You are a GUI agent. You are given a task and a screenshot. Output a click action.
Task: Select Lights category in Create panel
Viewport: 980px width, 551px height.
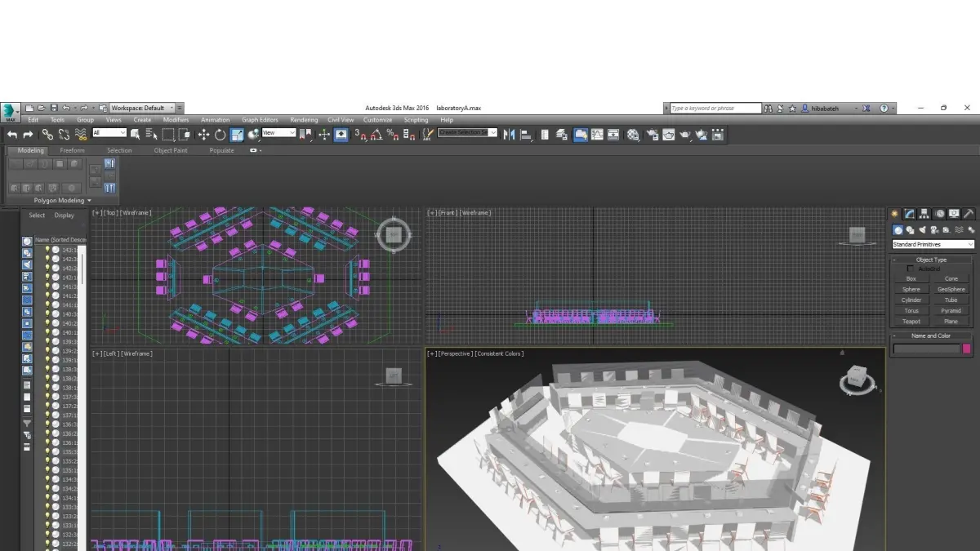pos(923,230)
